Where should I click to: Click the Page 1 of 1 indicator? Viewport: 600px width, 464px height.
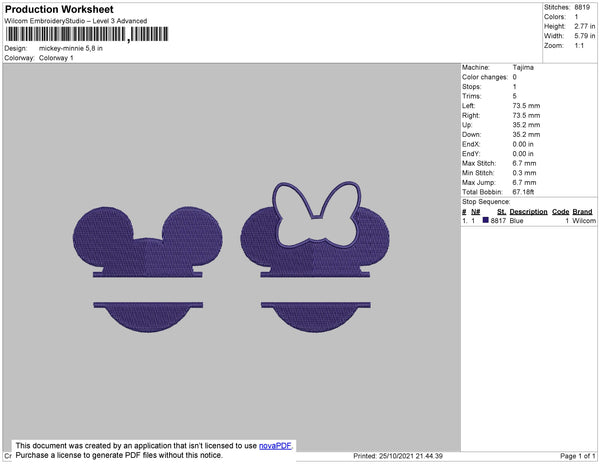coord(578,456)
